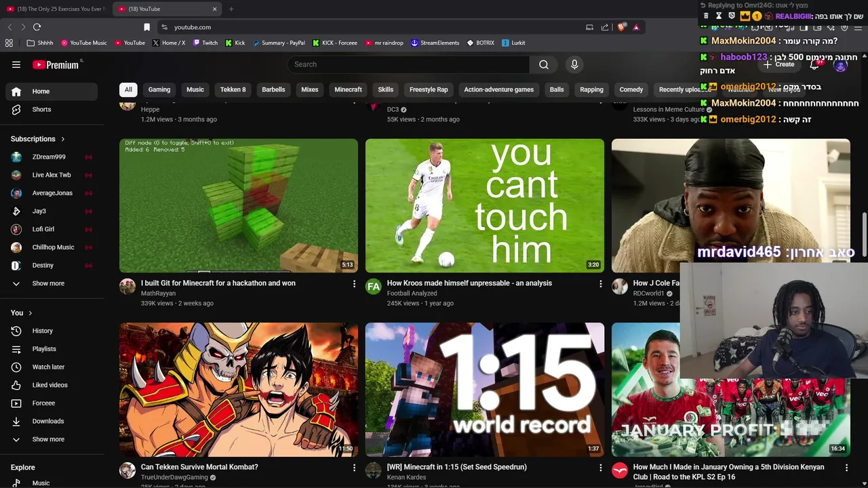Image resolution: width=868 pixels, height=488 pixels.
Task: Click the YouTube search input field
Action: pyautogui.click(x=408, y=64)
